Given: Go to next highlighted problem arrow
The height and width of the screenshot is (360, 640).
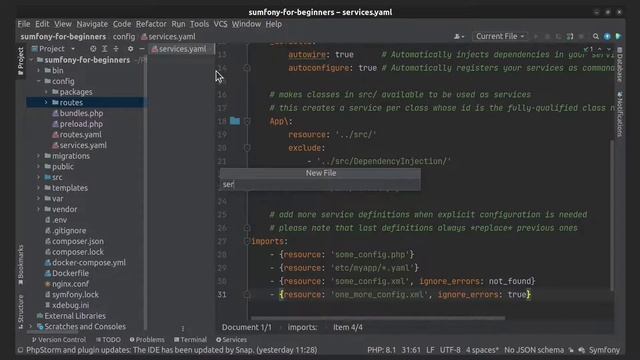Looking at the screenshot, I should click(609, 49).
